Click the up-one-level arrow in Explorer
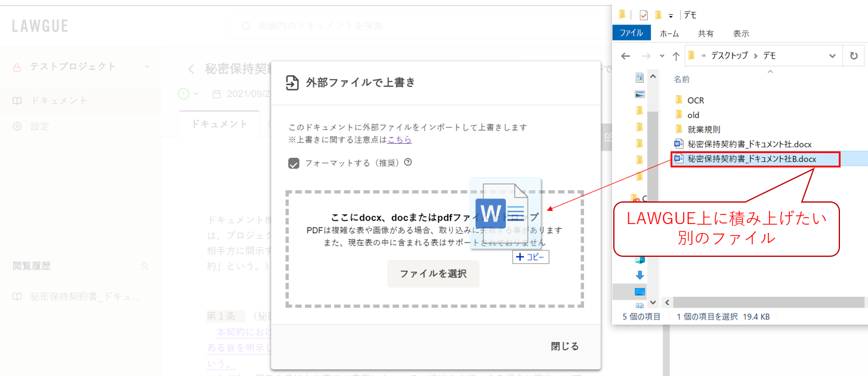Image resolution: width=868 pixels, height=376 pixels. pos(675,55)
